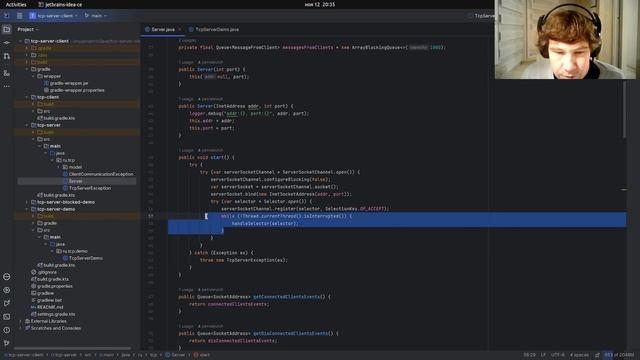This screenshot has height=360, width=640.
Task: Expand the tcp-server-blocked-demo module
Action: tap(27, 202)
